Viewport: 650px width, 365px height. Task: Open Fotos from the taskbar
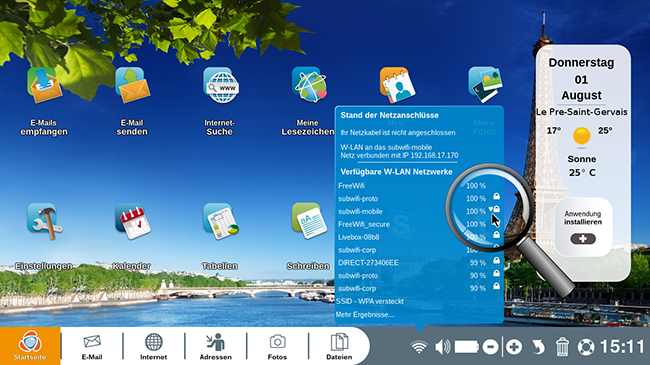pyautogui.click(x=277, y=346)
